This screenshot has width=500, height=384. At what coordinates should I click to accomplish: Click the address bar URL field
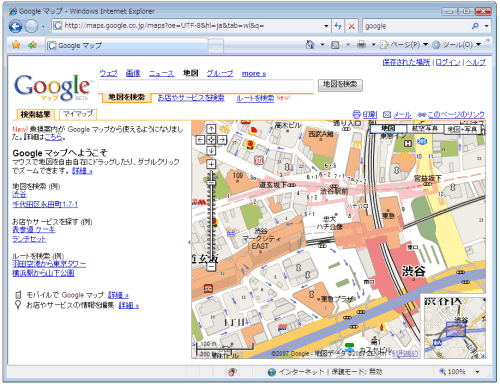click(x=188, y=26)
